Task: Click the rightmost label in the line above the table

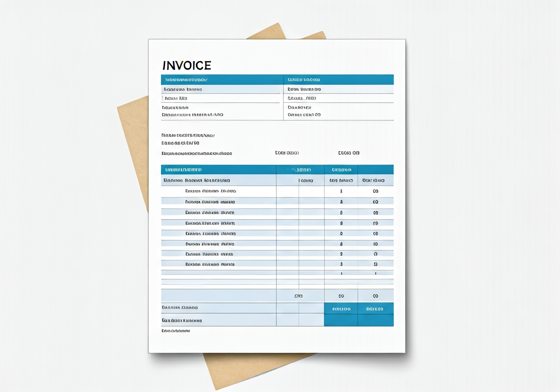Action: 349,153
